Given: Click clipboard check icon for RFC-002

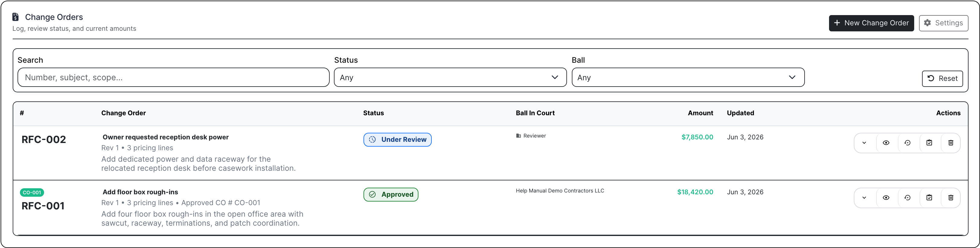Looking at the screenshot, I should (929, 143).
